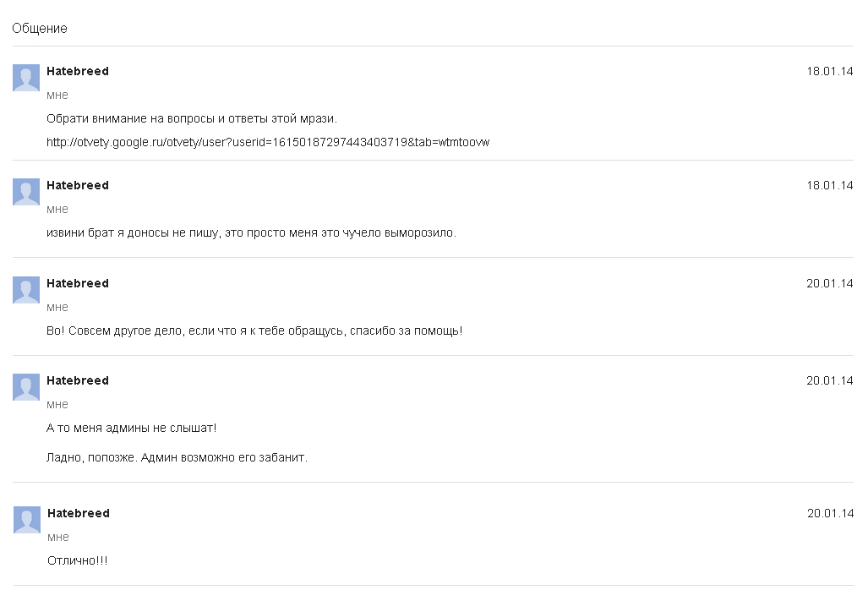
Task: Click date 18.01.14 on the 'извини брат' message
Action: tap(829, 185)
